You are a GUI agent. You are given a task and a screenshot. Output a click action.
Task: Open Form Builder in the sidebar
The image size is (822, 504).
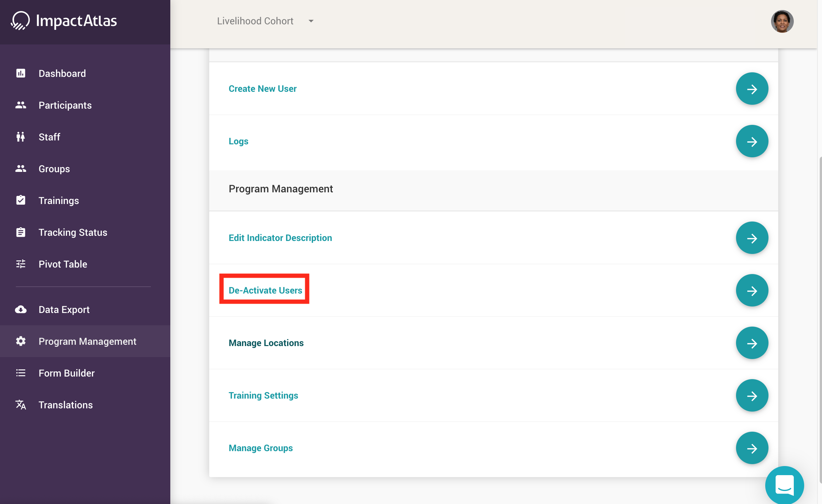tap(66, 373)
